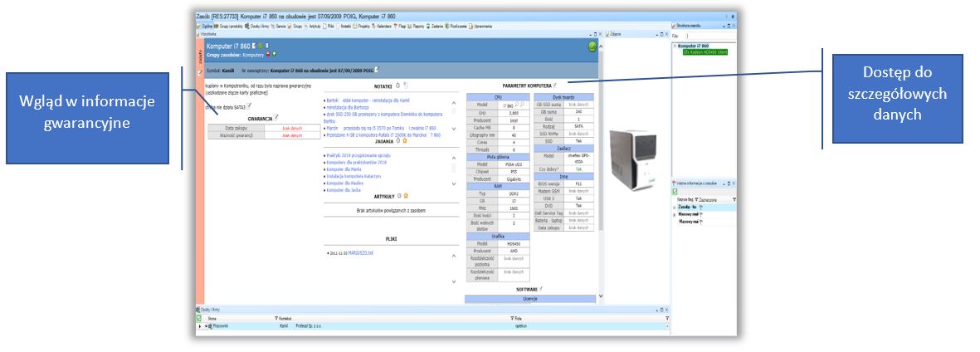Expand the Pracownik row in Osoby i firmy

[199, 326]
